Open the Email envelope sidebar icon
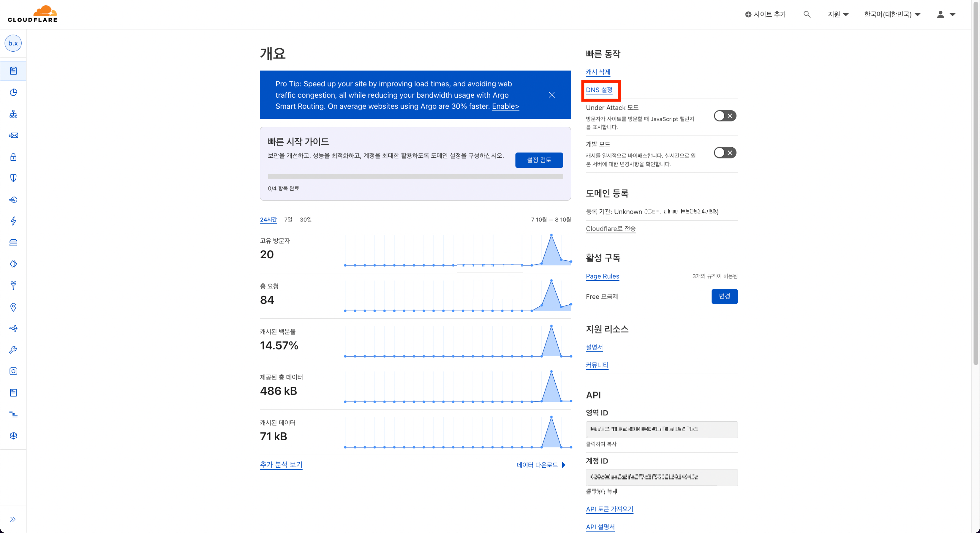Viewport: 980px width, 533px height. [x=13, y=136]
